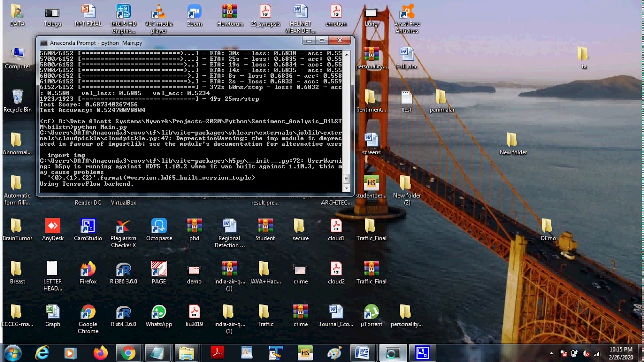Open the PPT FINAL presentation file
The height and width of the screenshot is (362, 644).
[88, 16]
